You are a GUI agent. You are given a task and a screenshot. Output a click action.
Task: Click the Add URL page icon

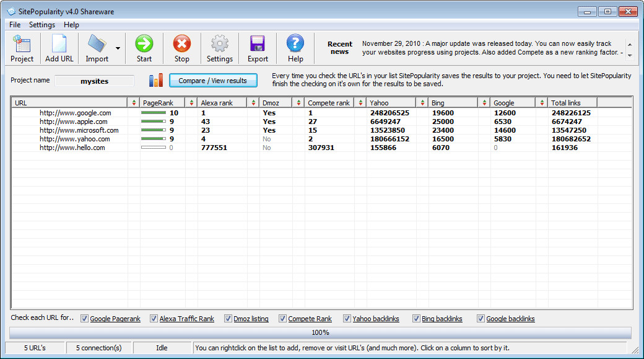tap(59, 44)
